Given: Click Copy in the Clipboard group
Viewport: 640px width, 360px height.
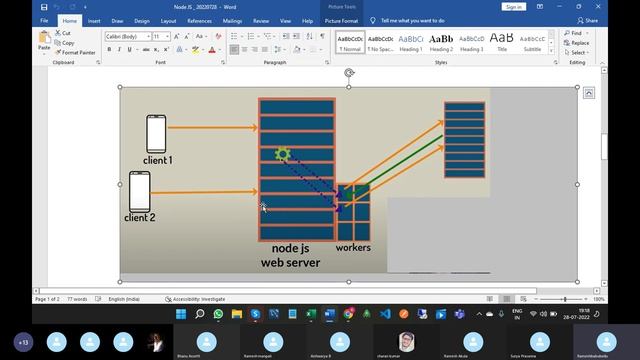Looking at the screenshot, I should click(x=64, y=43).
